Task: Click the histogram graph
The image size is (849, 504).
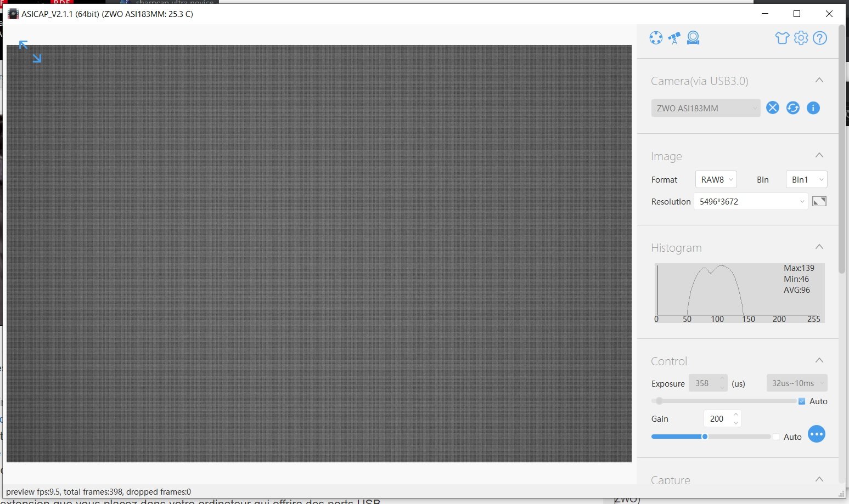Action: click(739, 293)
